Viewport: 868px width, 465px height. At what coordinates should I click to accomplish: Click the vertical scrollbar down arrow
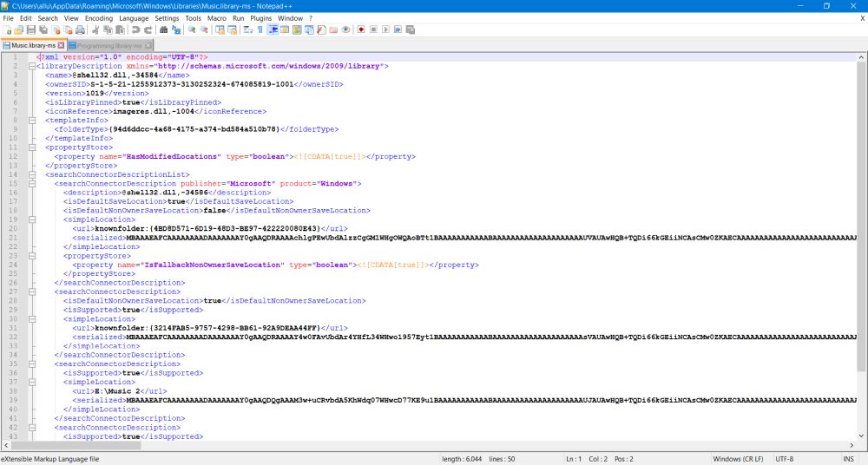pos(862,436)
